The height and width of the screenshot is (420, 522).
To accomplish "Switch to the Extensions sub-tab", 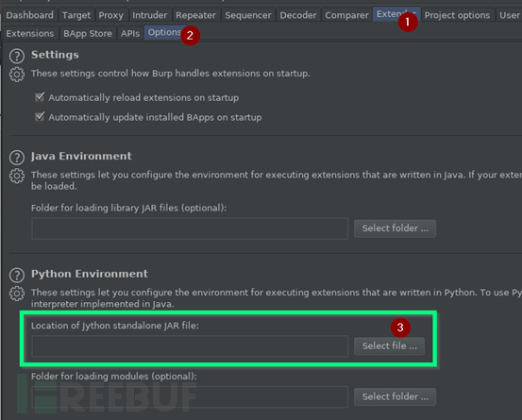I will click(30, 33).
